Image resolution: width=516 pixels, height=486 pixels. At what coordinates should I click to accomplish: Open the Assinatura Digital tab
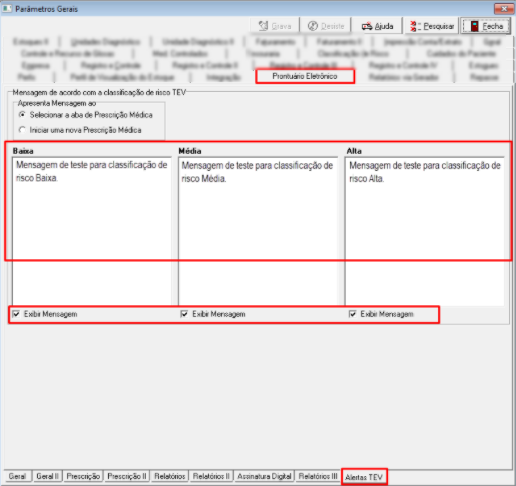[x=264, y=476]
